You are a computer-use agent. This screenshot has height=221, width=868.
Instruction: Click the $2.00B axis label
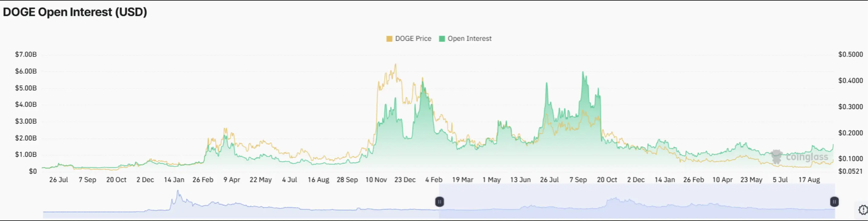tap(26, 138)
